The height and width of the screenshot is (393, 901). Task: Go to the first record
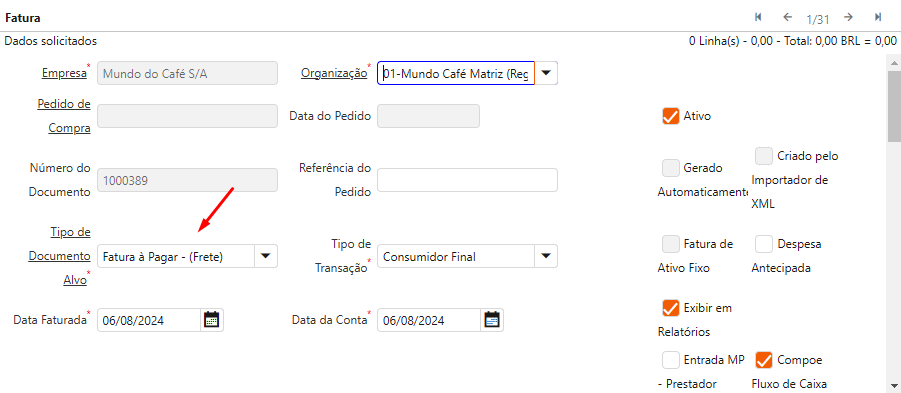click(758, 17)
